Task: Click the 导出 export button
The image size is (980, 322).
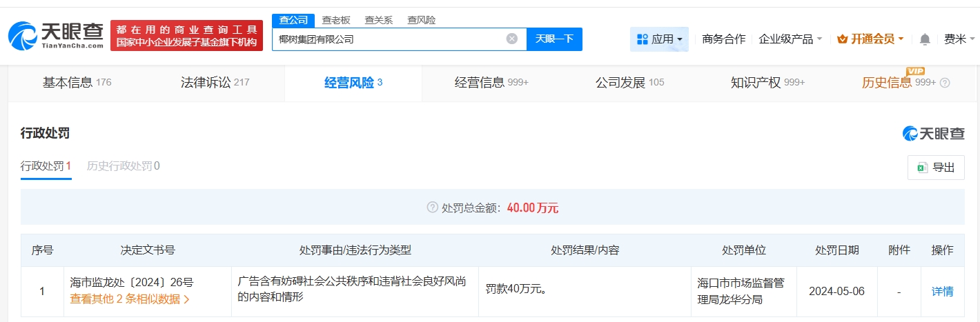Action: point(936,168)
